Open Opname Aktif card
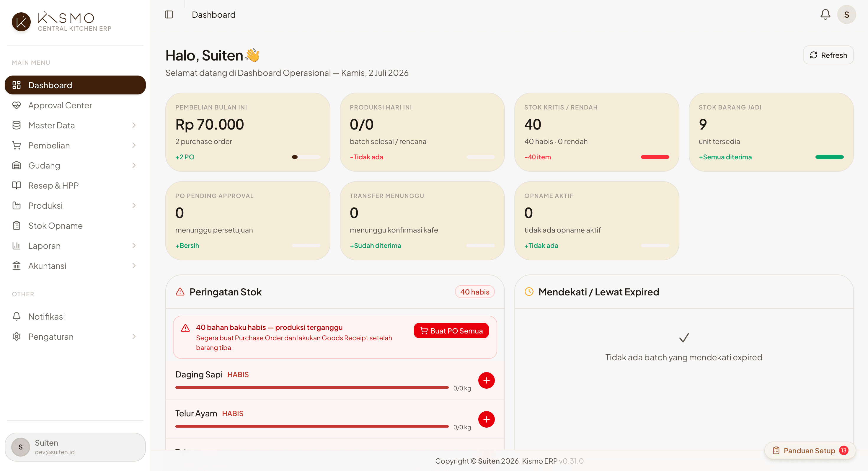 [x=596, y=221]
